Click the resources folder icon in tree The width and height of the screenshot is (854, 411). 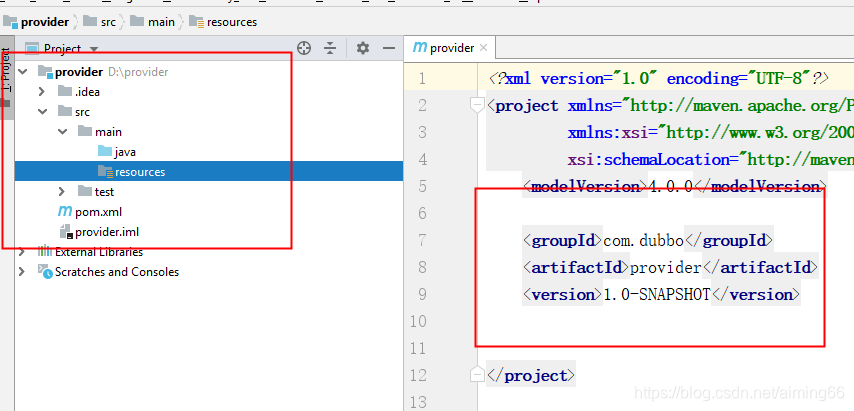click(105, 172)
